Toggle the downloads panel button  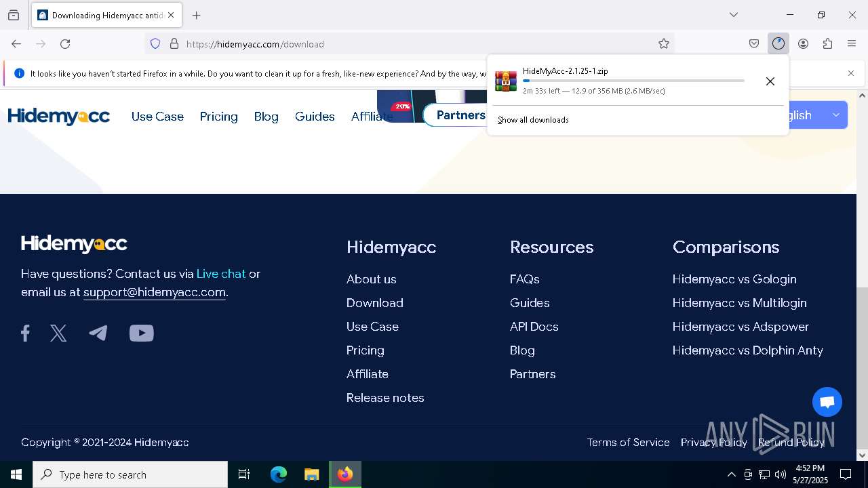778,44
